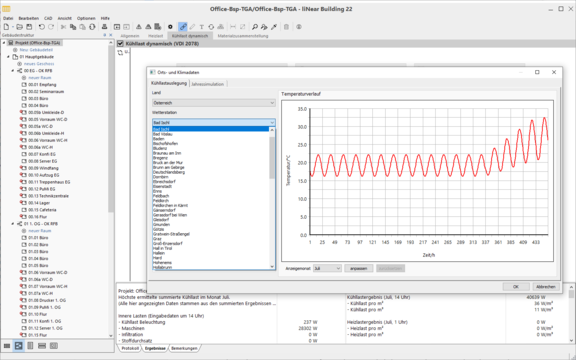This screenshot has height=360, width=576.
Task: Click the first view icon in bottom-left bar
Action: coord(7,346)
